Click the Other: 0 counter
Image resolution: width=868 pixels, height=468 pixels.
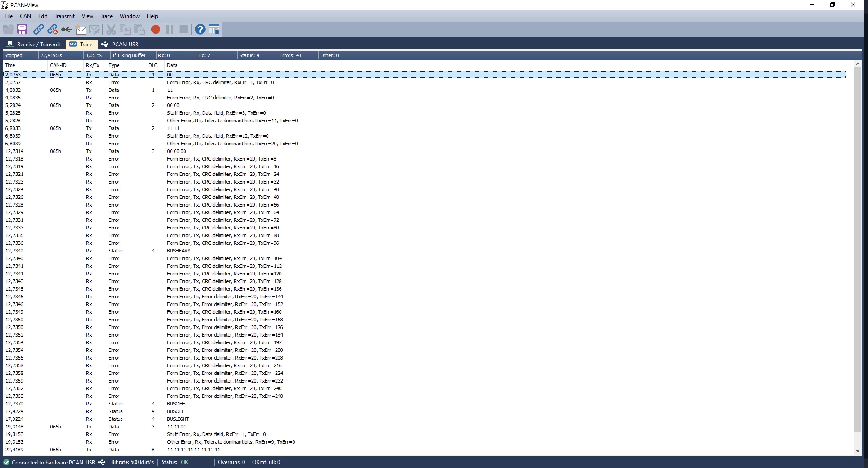pos(338,55)
